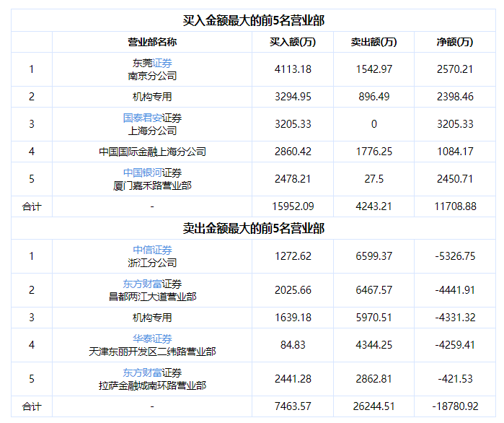Select sell total 26244.51
504x423 pixels.
tap(373, 406)
